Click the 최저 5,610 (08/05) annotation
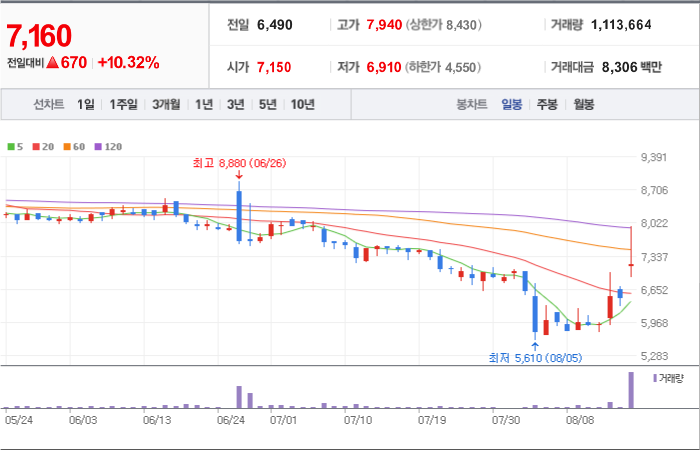 point(535,358)
